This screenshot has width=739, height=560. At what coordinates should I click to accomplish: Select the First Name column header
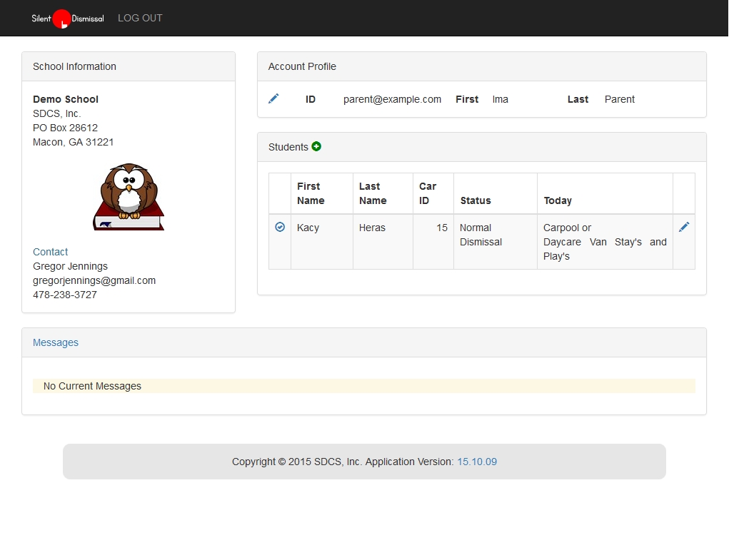(311, 193)
